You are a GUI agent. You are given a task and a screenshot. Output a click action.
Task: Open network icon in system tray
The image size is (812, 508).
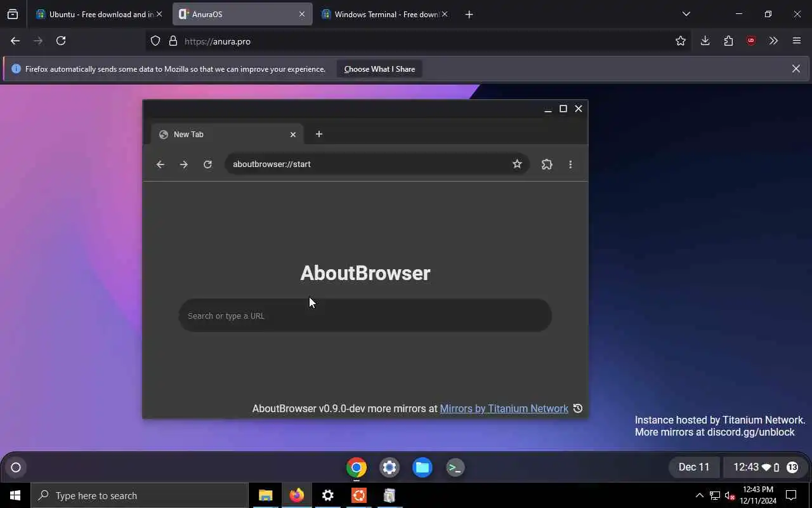pyautogui.click(x=715, y=495)
